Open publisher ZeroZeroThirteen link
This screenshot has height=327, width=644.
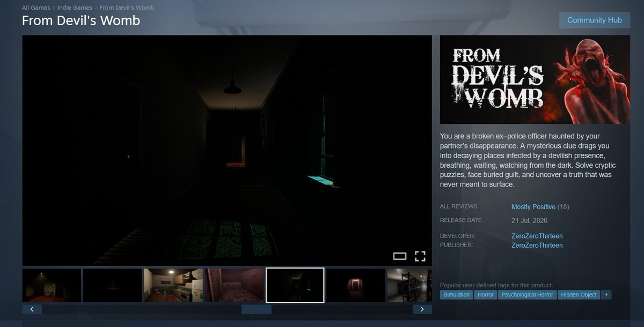click(x=537, y=245)
